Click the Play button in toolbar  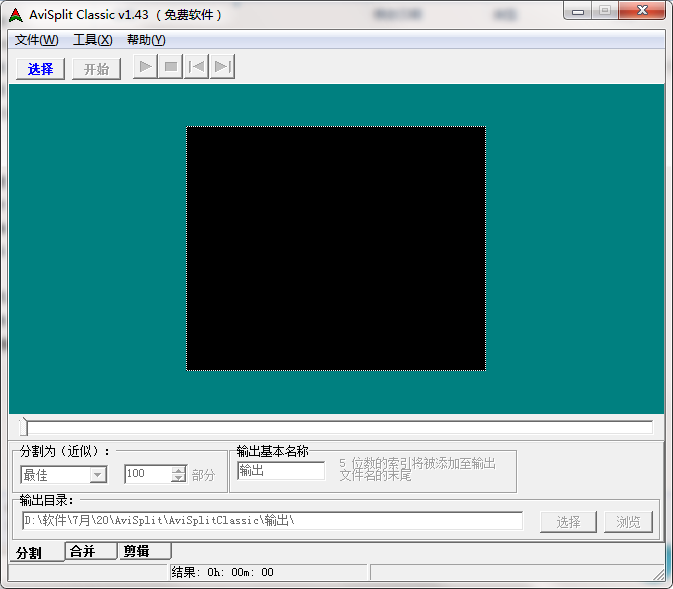[146, 67]
